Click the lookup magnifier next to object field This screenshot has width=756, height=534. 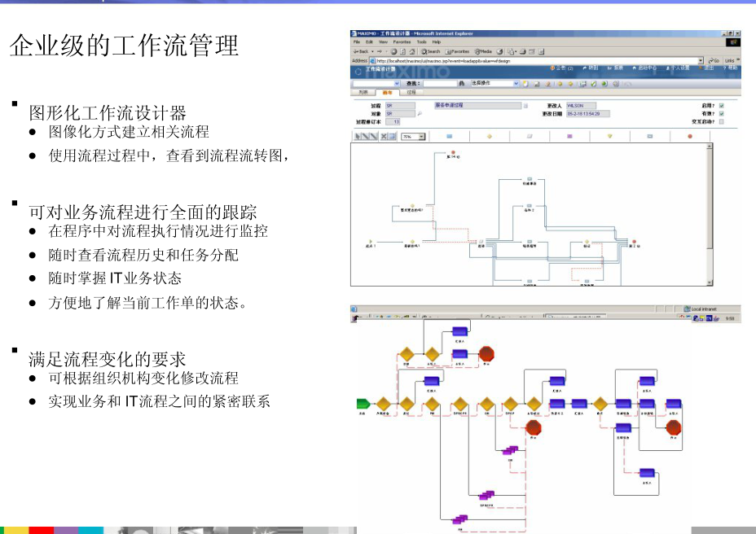[420, 114]
